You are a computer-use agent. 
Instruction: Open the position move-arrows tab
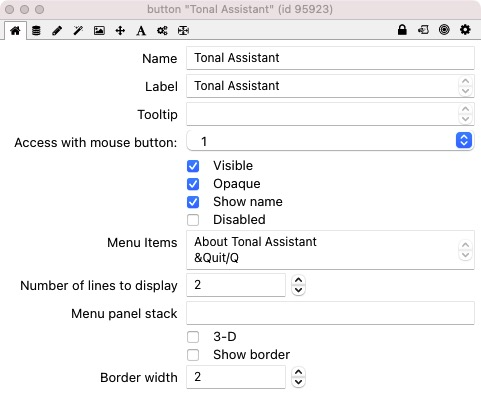pos(120,31)
